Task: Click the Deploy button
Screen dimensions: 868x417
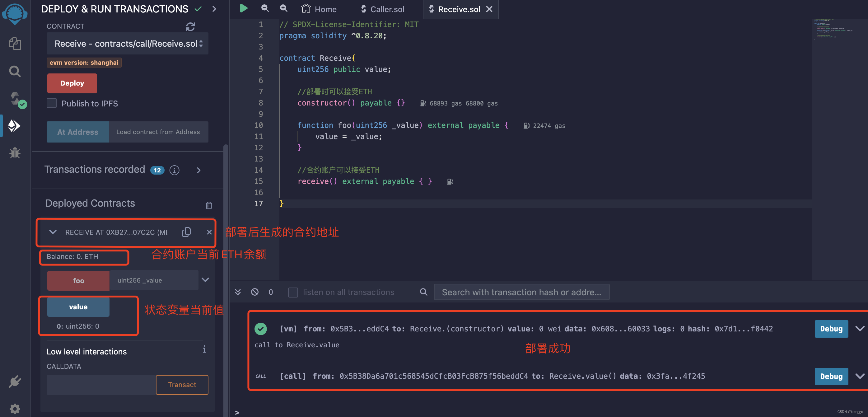Action: (x=72, y=83)
